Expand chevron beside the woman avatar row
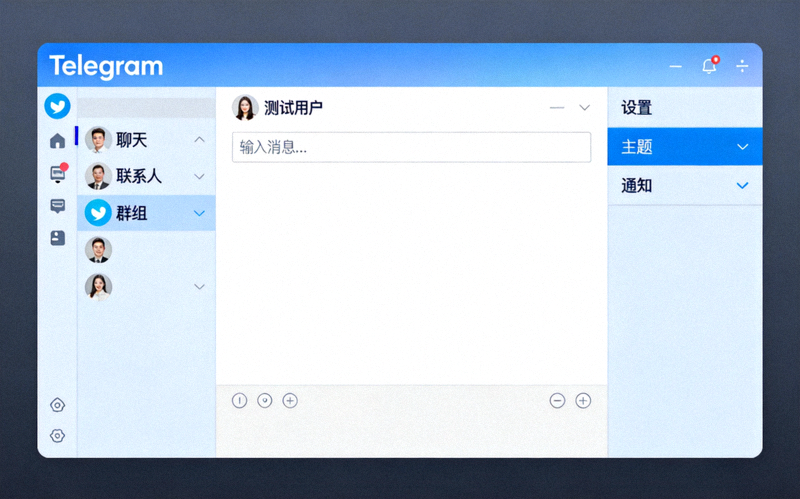Image resolution: width=800 pixels, height=499 pixels. pos(199,287)
